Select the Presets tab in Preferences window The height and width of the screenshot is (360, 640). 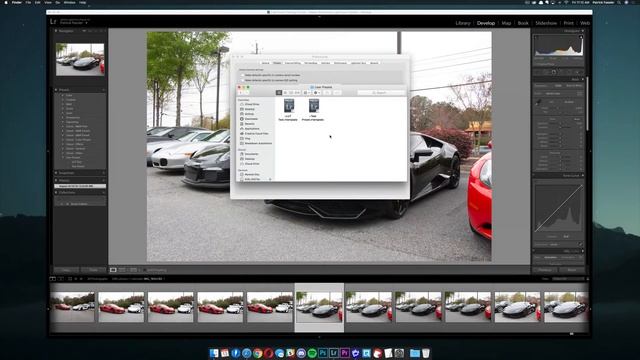(x=277, y=63)
